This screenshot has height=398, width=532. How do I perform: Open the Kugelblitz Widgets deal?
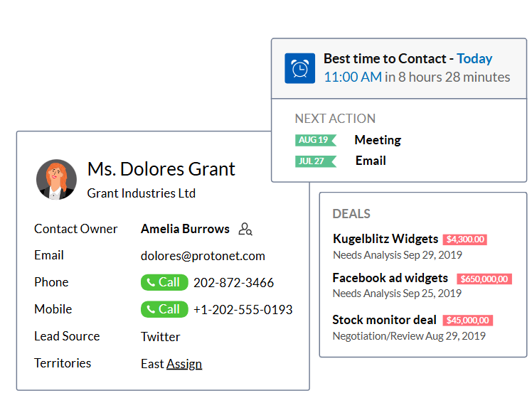tap(385, 239)
